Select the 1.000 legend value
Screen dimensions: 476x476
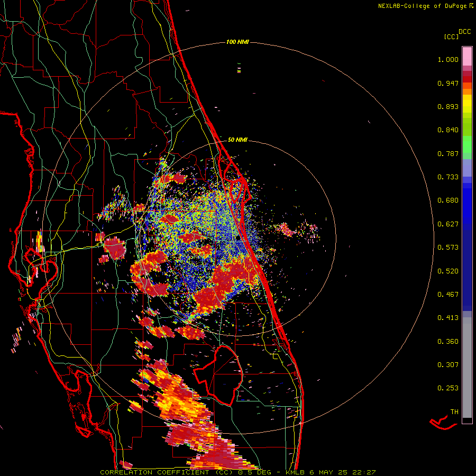(448, 59)
